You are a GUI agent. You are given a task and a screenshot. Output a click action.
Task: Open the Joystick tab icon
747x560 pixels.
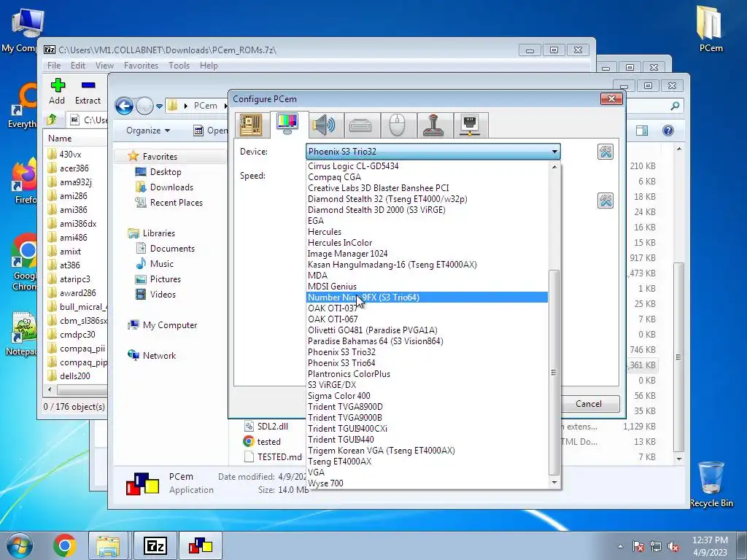[433, 125]
